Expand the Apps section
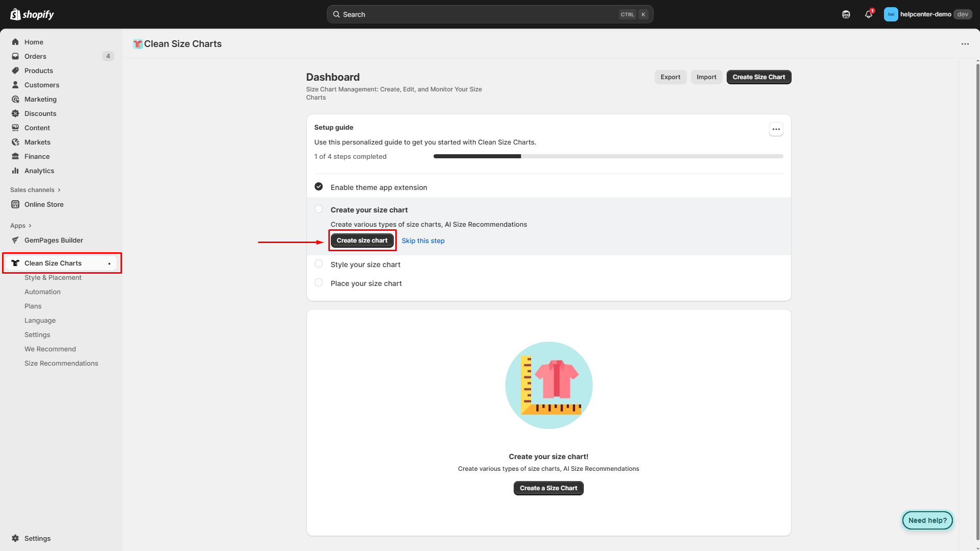980x551 pixels. pos(21,226)
